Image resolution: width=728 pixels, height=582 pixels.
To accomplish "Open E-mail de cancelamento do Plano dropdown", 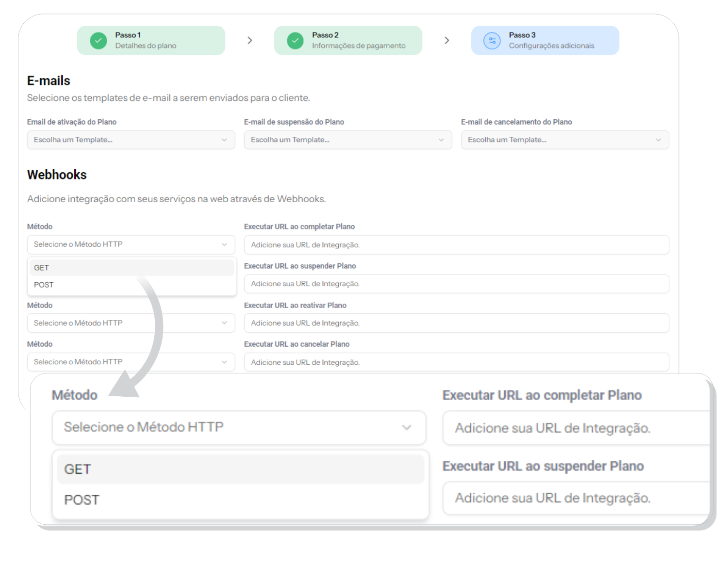I will point(564,140).
